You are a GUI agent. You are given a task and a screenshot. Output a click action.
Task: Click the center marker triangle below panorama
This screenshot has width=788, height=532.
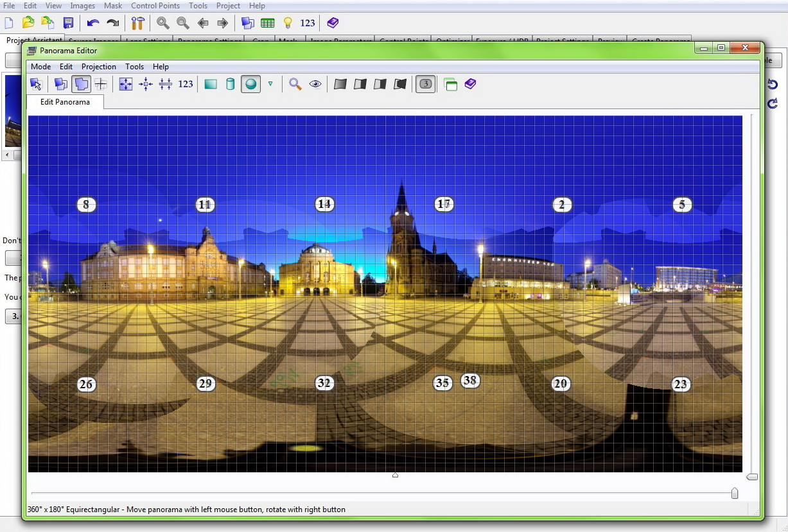pos(395,475)
